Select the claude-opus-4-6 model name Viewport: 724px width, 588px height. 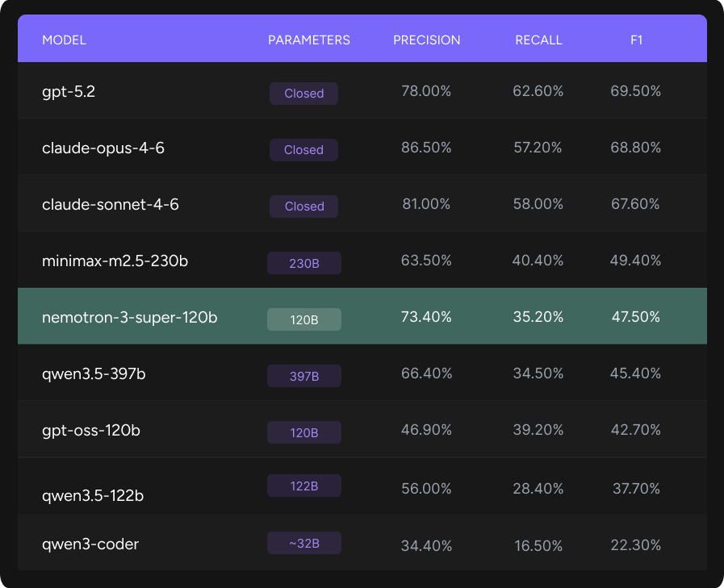(x=103, y=148)
